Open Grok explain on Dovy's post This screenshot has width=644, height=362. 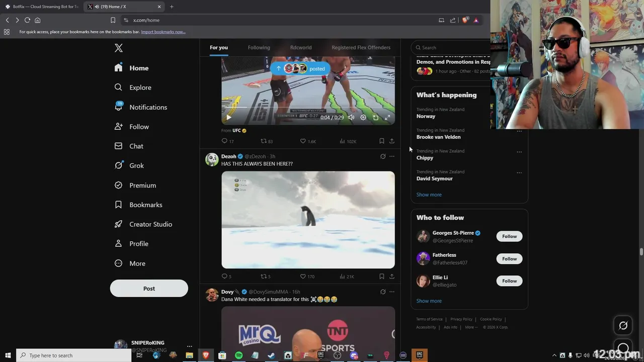pos(383,292)
